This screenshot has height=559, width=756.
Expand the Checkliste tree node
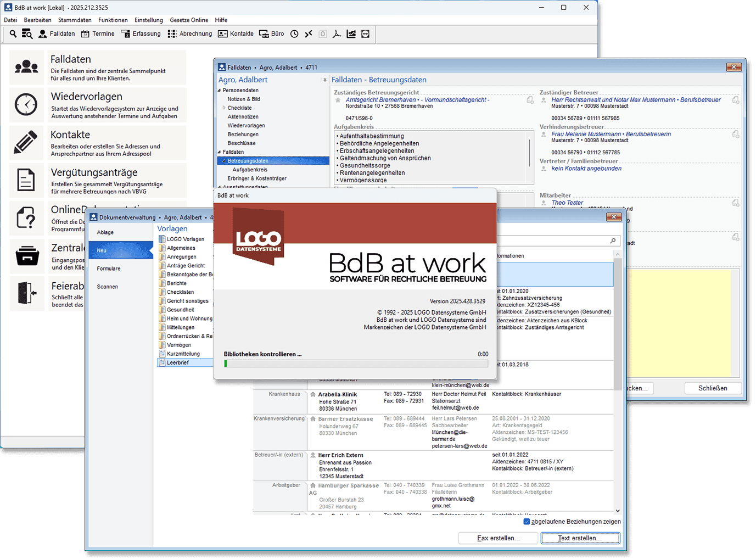[x=224, y=108]
